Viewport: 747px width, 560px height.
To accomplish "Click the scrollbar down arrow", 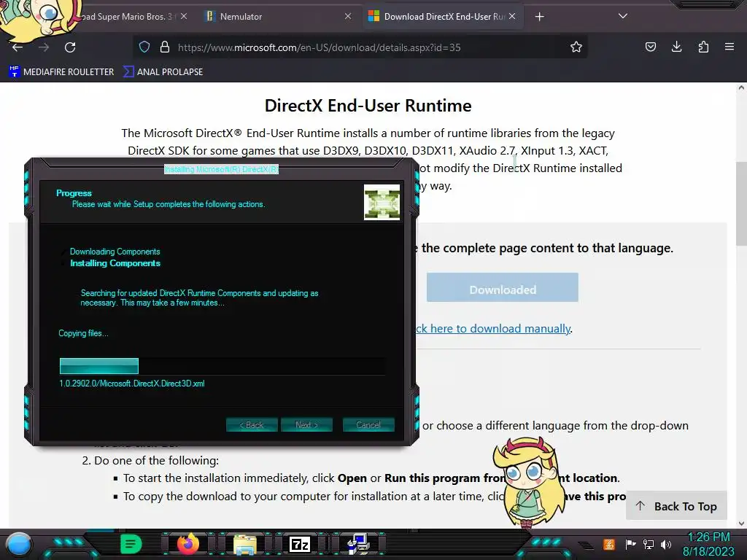I will (741, 524).
